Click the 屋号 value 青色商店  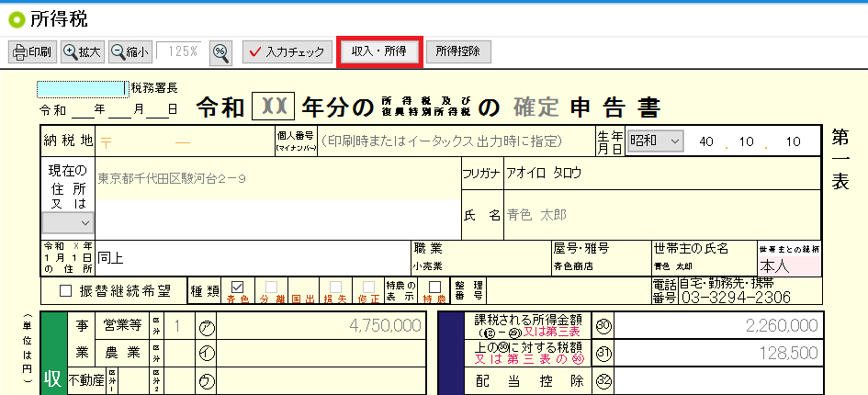point(572,266)
